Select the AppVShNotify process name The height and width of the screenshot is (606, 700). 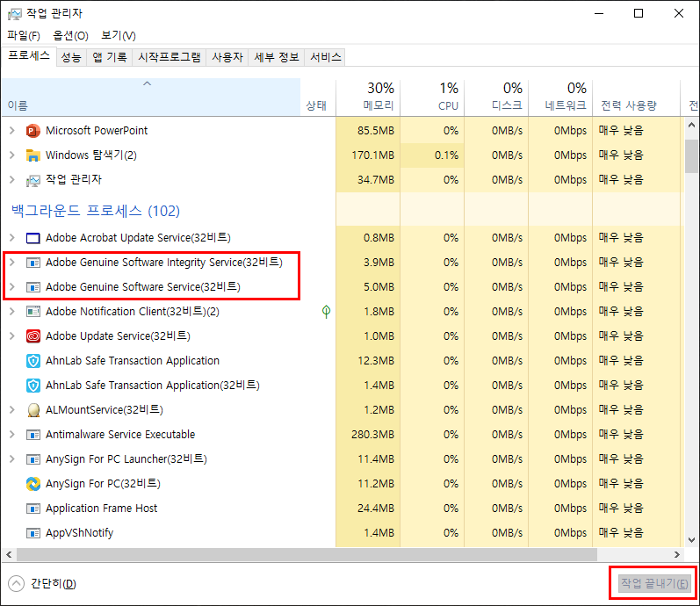[79, 533]
